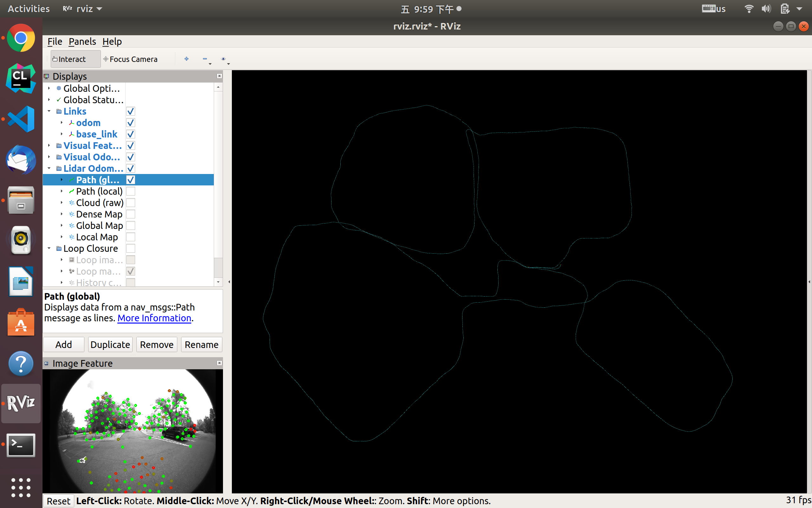Switch to RViz via its dock icon
This screenshot has width=812, height=508.
pyautogui.click(x=21, y=403)
